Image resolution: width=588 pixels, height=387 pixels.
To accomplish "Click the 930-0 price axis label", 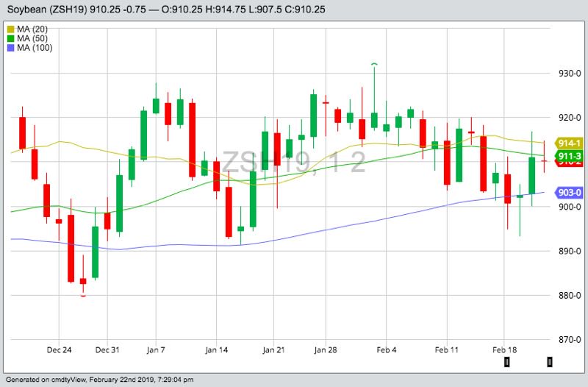I will click(x=570, y=73).
